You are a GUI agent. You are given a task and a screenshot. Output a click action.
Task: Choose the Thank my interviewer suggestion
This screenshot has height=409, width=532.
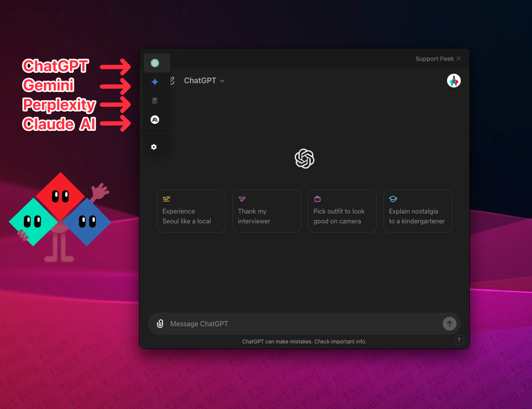tap(267, 211)
